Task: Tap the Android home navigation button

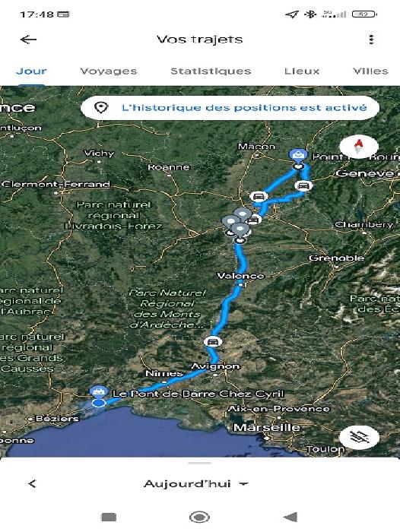Action: point(199,517)
